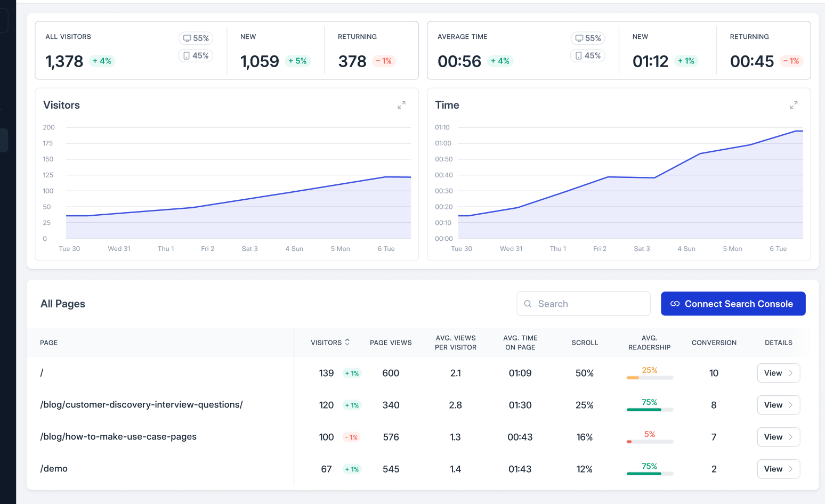Click link icon on Connect Search Console
Screen dimensions: 825x504
pyautogui.click(x=675, y=304)
